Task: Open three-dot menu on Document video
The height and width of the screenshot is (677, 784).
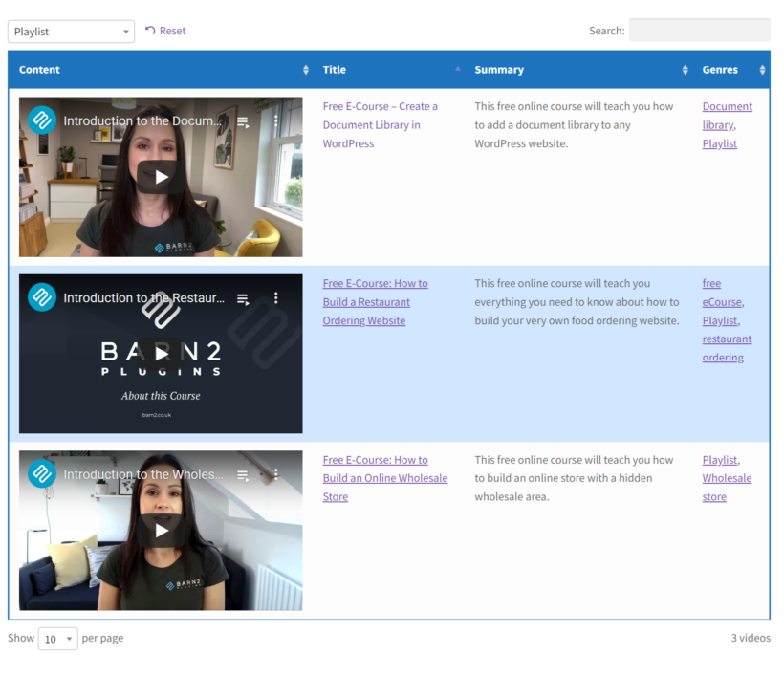Action: (276, 122)
